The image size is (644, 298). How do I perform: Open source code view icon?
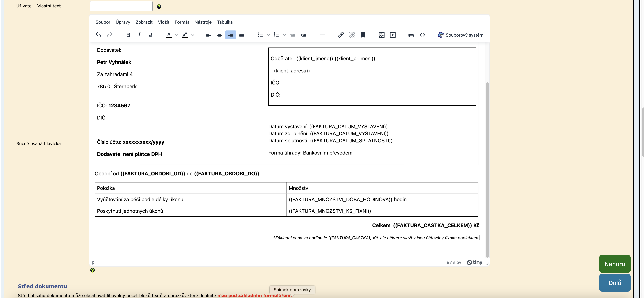click(x=422, y=35)
